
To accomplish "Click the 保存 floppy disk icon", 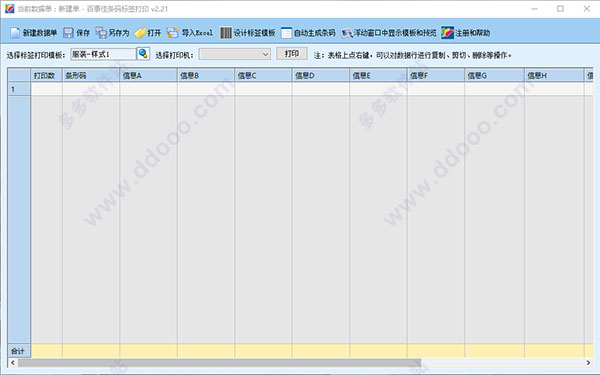I will 68,33.
